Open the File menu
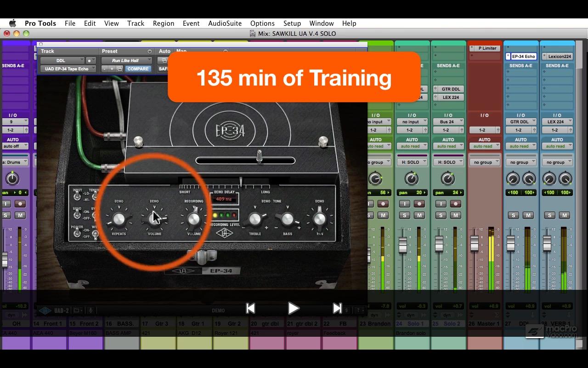The height and width of the screenshot is (368, 588). 70,23
